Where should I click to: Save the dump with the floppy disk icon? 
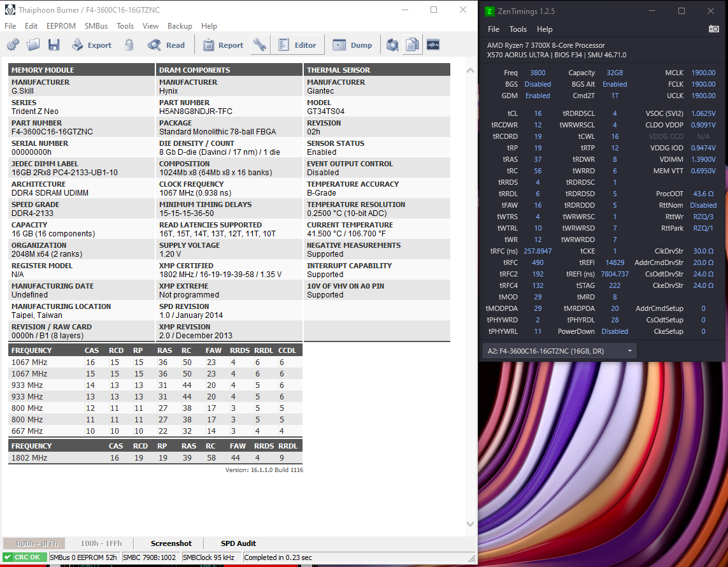click(x=54, y=45)
